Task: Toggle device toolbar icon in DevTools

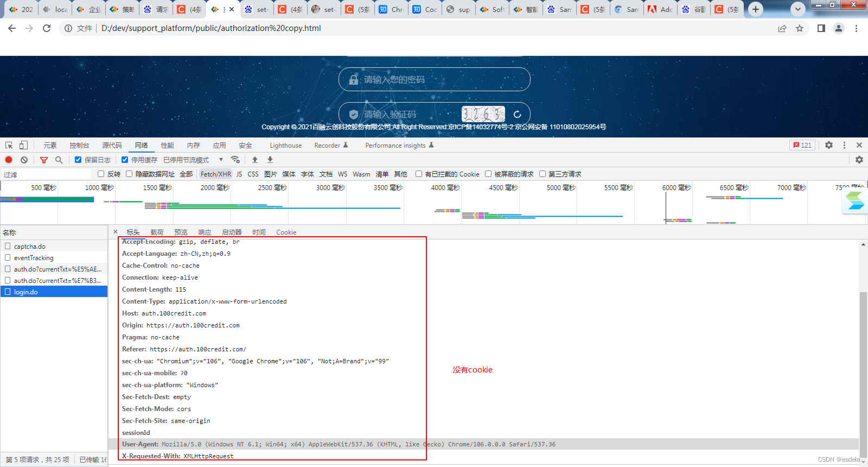Action: coord(23,145)
